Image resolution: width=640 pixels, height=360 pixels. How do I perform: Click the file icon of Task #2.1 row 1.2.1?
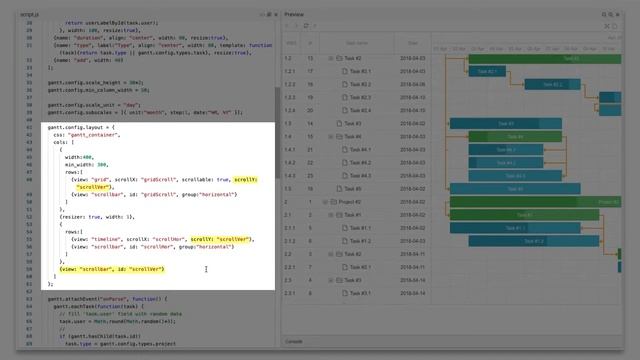(x=345, y=71)
